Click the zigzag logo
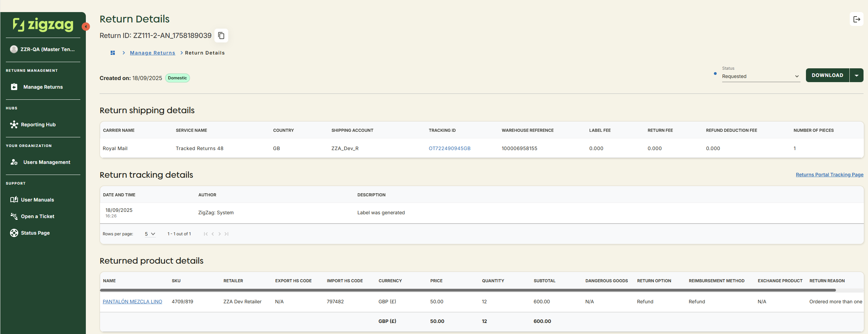The width and height of the screenshot is (868, 334). point(43,24)
